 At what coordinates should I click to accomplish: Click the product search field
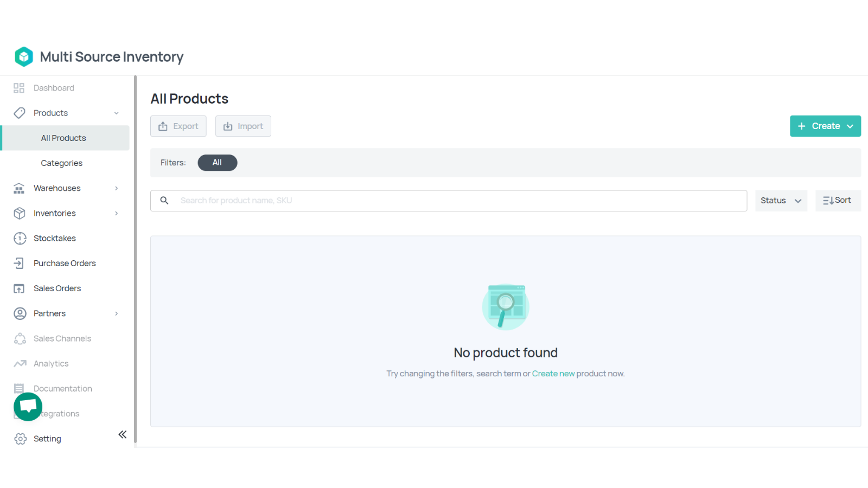449,200
